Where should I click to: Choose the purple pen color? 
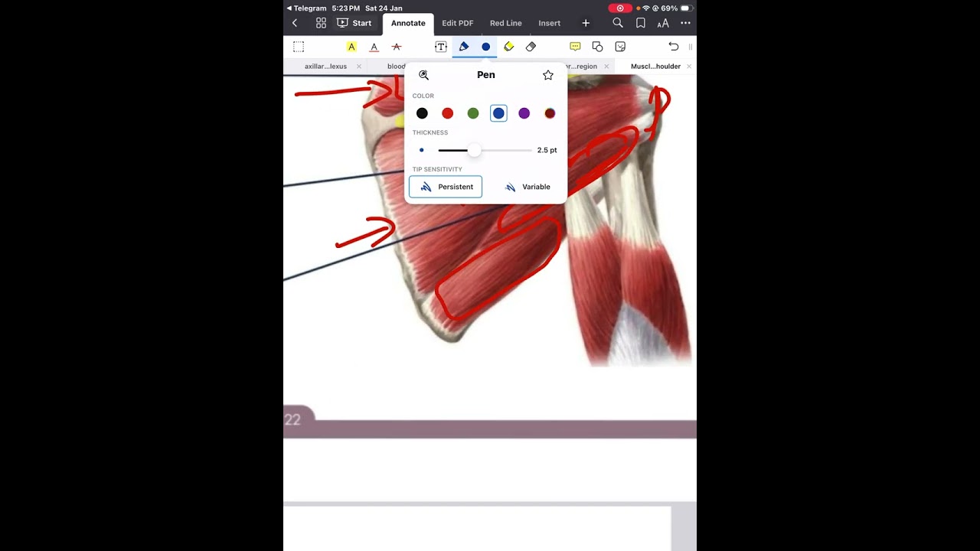point(524,113)
